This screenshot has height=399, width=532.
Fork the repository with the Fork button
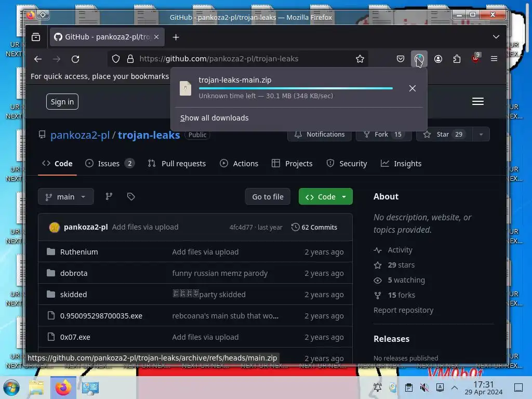pyautogui.click(x=383, y=135)
